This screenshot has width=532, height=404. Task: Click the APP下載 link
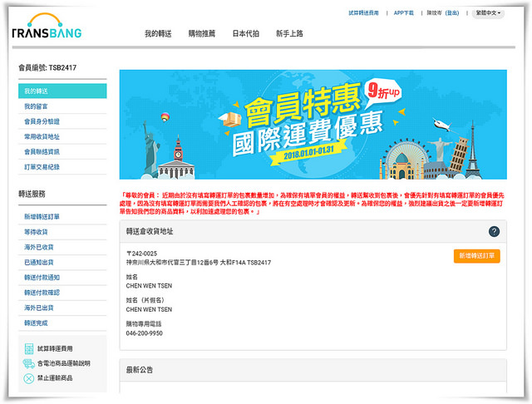[403, 13]
